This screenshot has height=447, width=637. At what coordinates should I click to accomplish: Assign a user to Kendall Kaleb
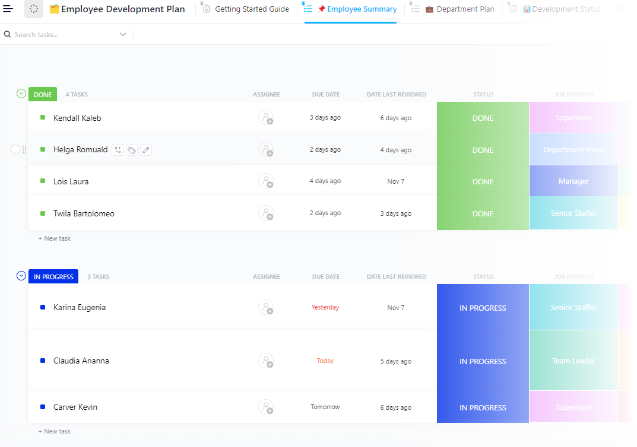[x=266, y=118]
